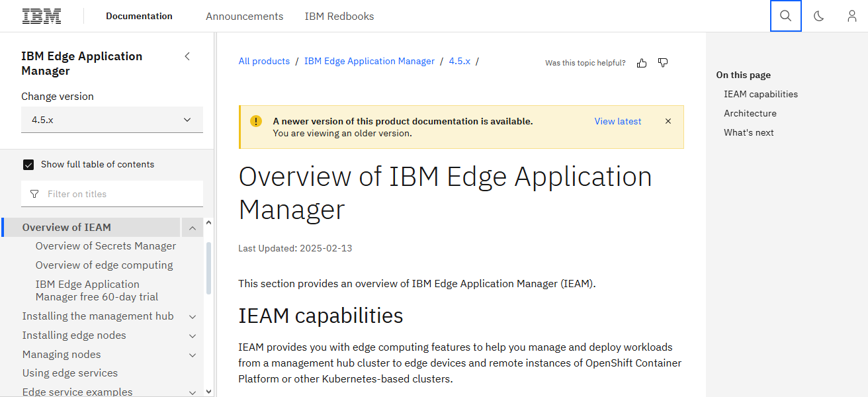
Task: Open the search magnifier icon
Action: [785, 16]
